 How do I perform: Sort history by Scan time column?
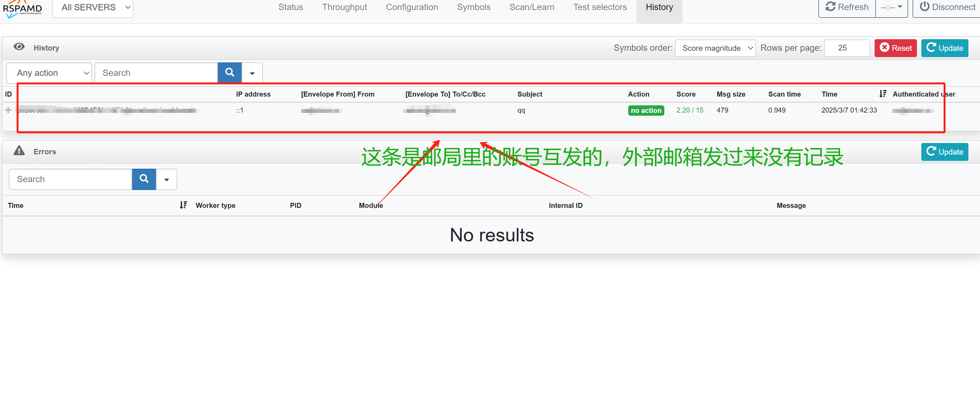click(x=784, y=94)
